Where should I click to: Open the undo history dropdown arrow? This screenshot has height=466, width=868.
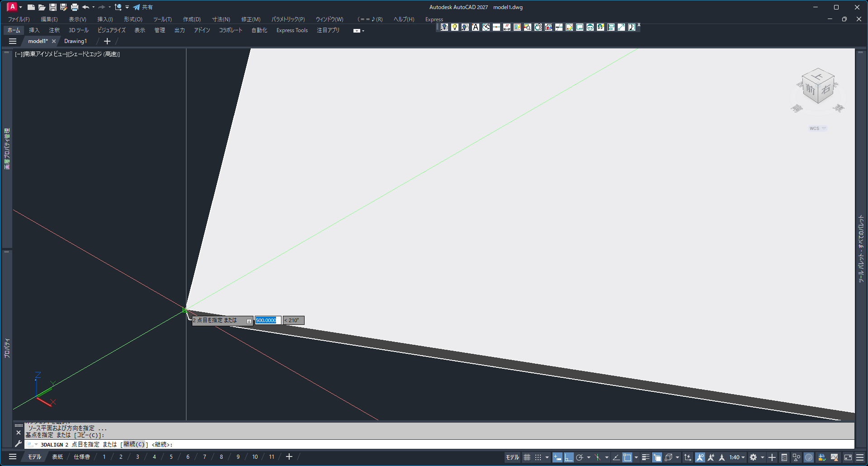(93, 7)
